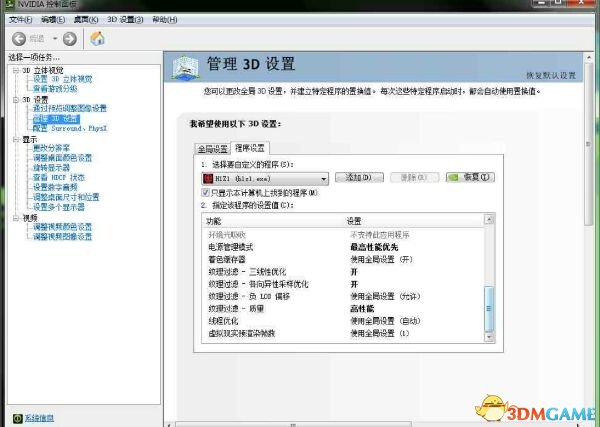
Task: Open the 文件(F) menu
Action: coord(20,20)
